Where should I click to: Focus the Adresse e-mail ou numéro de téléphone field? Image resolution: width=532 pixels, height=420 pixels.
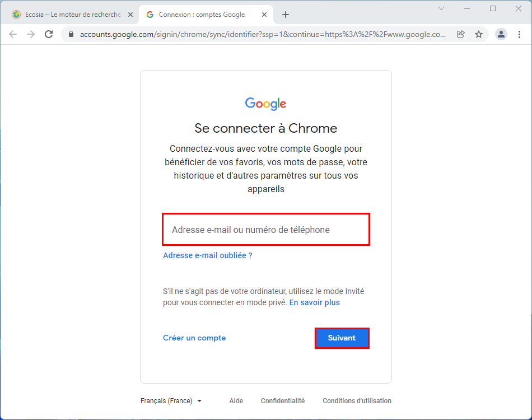[266, 230]
